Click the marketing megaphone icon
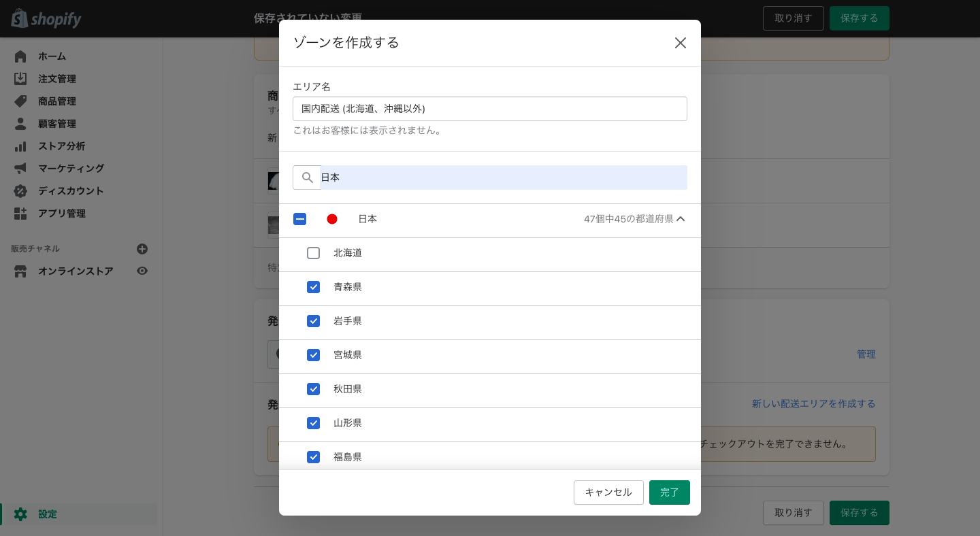This screenshot has height=536, width=980. coord(20,168)
